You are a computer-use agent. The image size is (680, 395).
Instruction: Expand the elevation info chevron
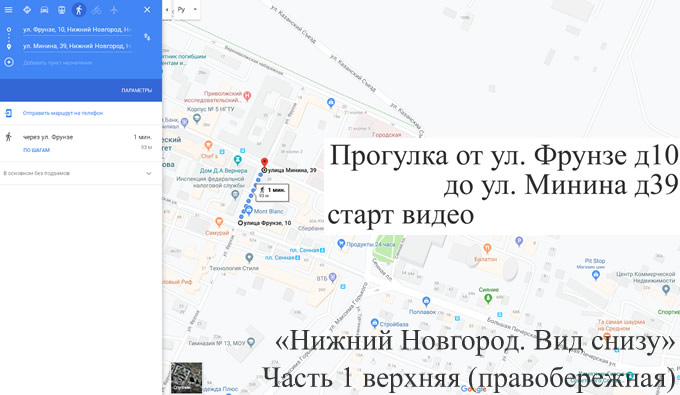coord(149,173)
